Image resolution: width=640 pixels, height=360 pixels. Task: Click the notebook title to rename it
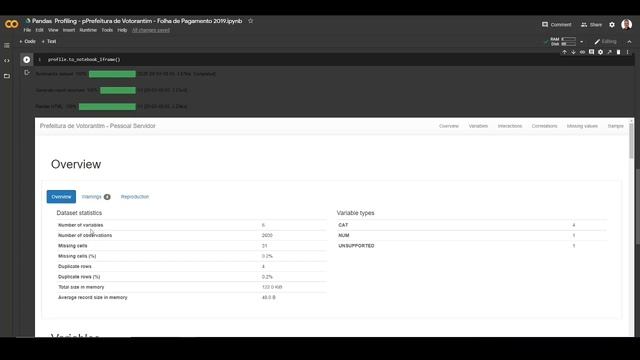[x=137, y=21]
